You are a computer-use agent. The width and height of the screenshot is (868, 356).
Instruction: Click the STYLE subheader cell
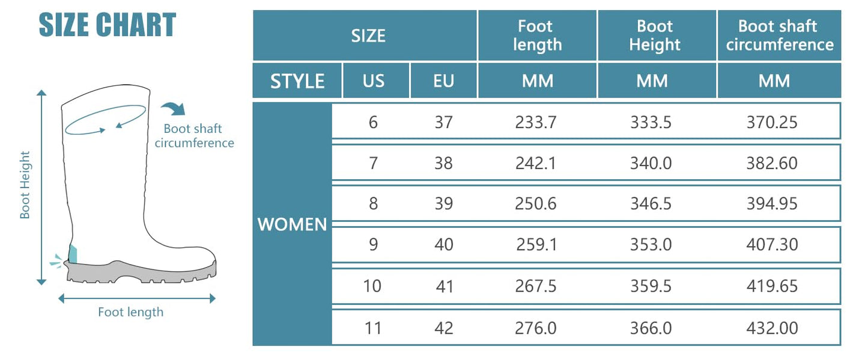click(297, 81)
